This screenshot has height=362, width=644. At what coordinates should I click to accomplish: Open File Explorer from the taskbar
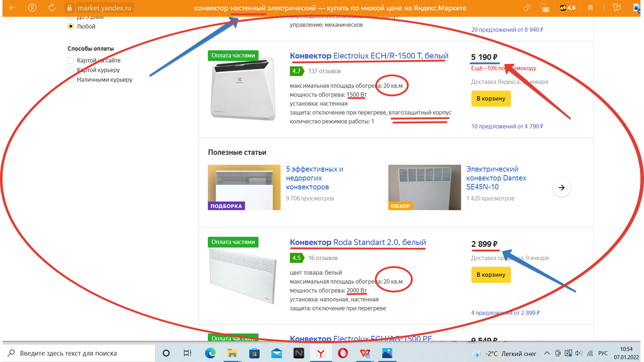(x=232, y=353)
